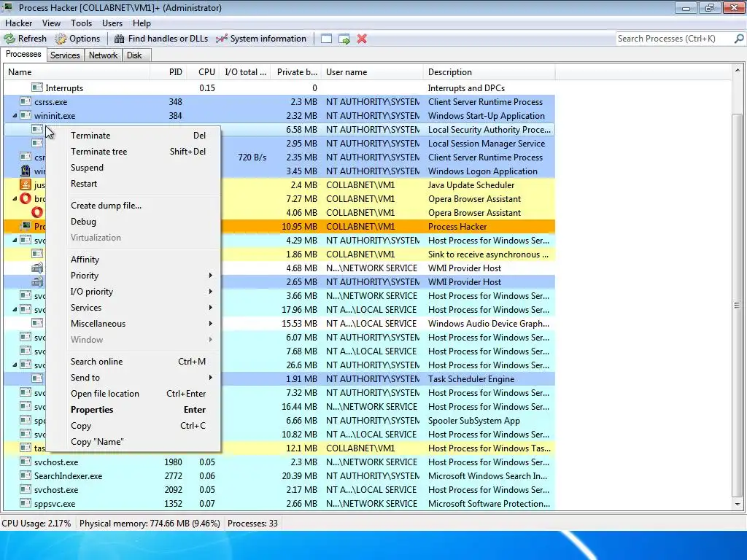The image size is (747, 560).
Task: Click the search magnifier icon
Action: (x=739, y=39)
